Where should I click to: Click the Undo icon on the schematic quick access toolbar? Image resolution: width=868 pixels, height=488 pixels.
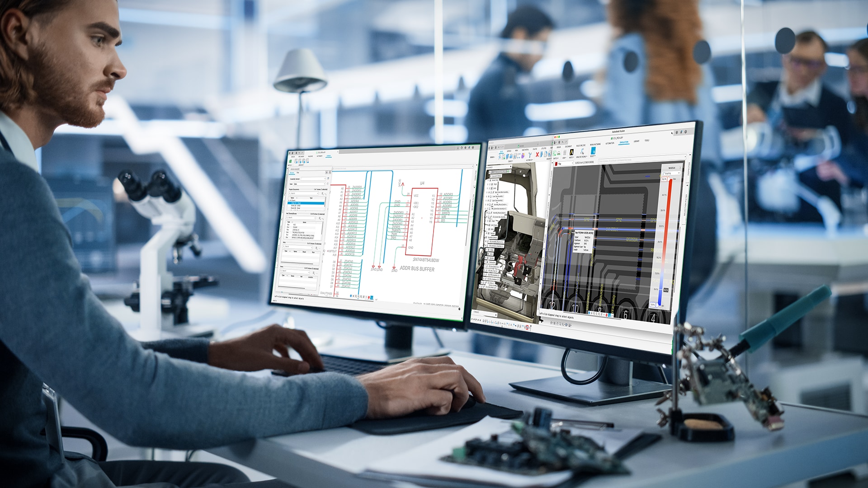(299, 153)
